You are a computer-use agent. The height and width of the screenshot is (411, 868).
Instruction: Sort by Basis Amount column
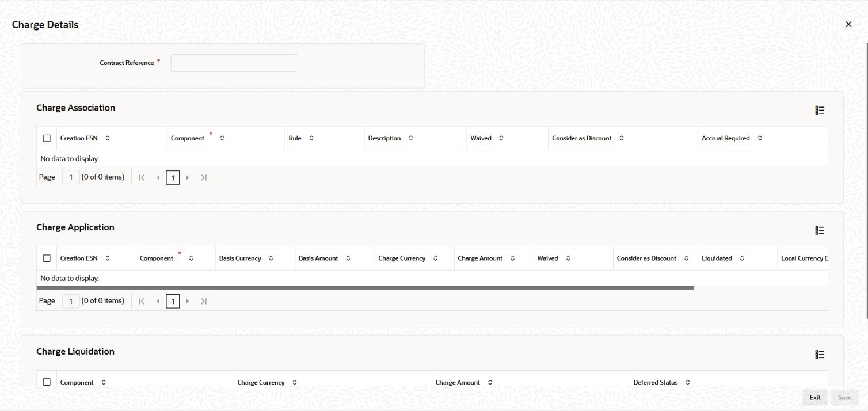(348, 258)
